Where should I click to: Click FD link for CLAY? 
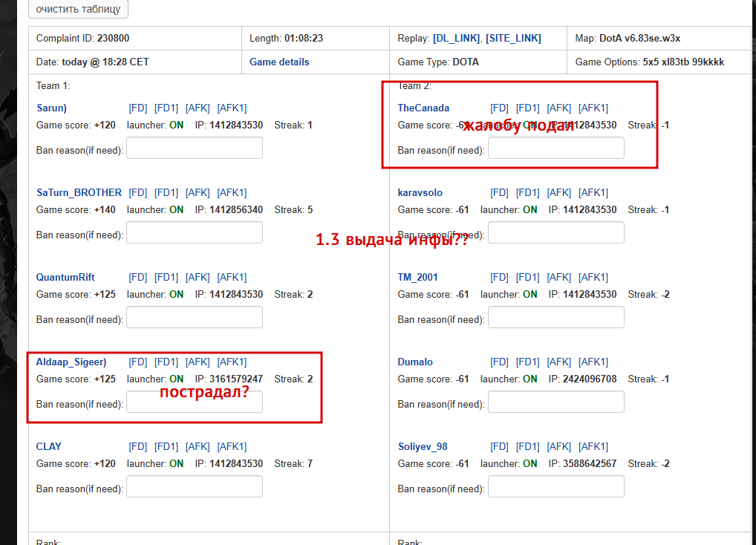point(138,447)
